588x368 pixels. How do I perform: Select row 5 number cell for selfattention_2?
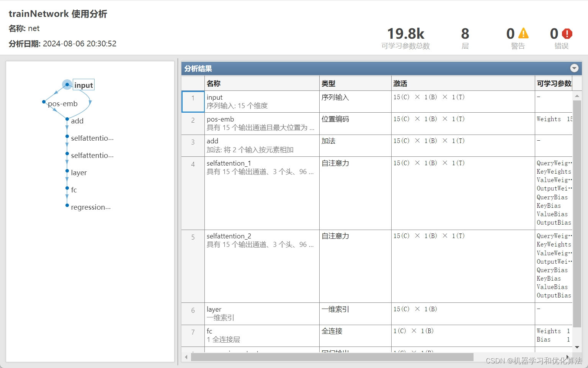(x=193, y=266)
